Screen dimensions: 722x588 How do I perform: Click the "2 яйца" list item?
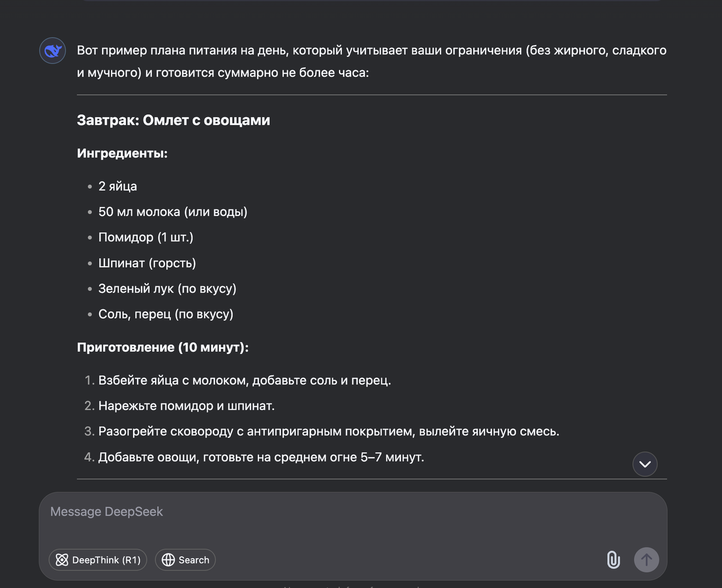click(117, 186)
